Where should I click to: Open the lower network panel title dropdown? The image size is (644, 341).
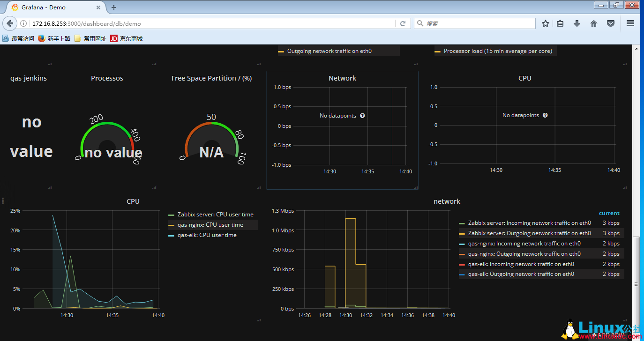click(447, 201)
